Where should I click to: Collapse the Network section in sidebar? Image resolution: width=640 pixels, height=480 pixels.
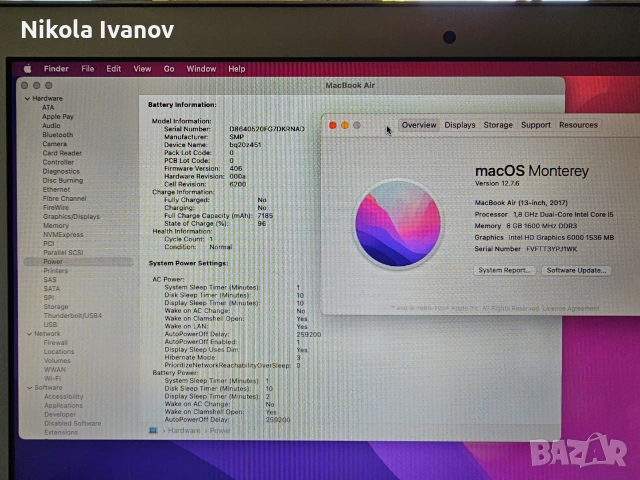click(x=29, y=334)
